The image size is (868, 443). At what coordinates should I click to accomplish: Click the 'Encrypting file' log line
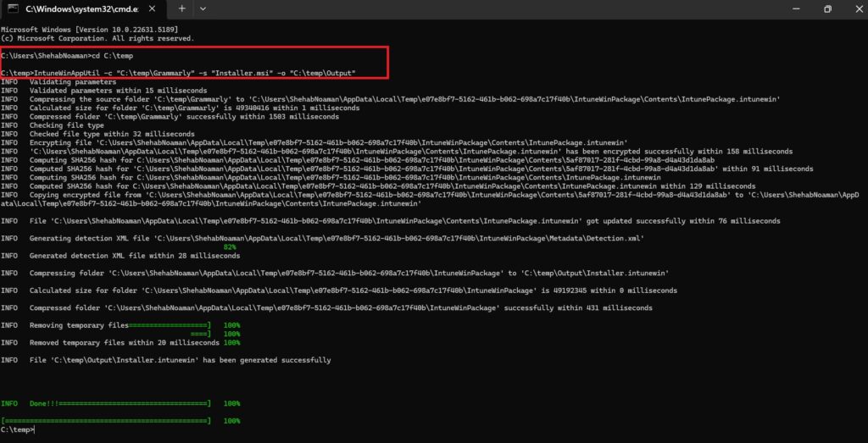click(314, 142)
